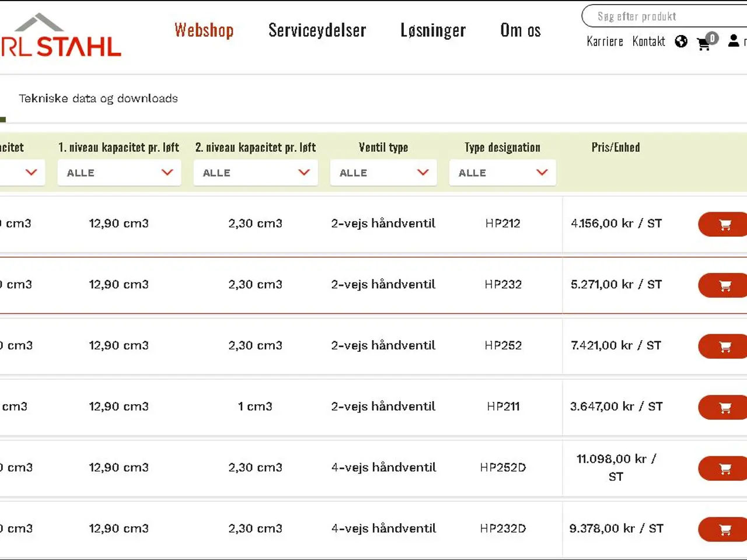The image size is (747, 560).
Task: Select the HP211 type designation cell
Action: pos(503,407)
